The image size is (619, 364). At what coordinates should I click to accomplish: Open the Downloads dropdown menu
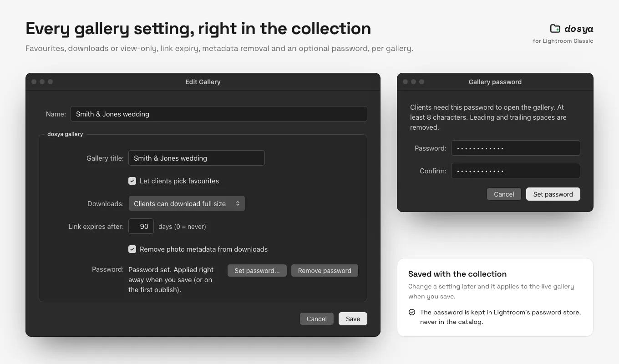(x=187, y=203)
